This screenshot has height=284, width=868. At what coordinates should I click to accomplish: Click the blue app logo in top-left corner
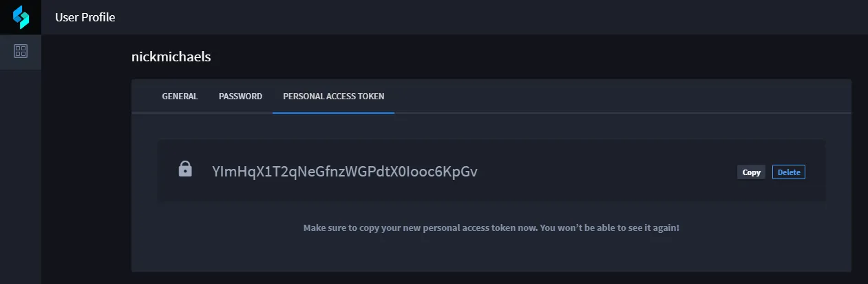pos(21,17)
